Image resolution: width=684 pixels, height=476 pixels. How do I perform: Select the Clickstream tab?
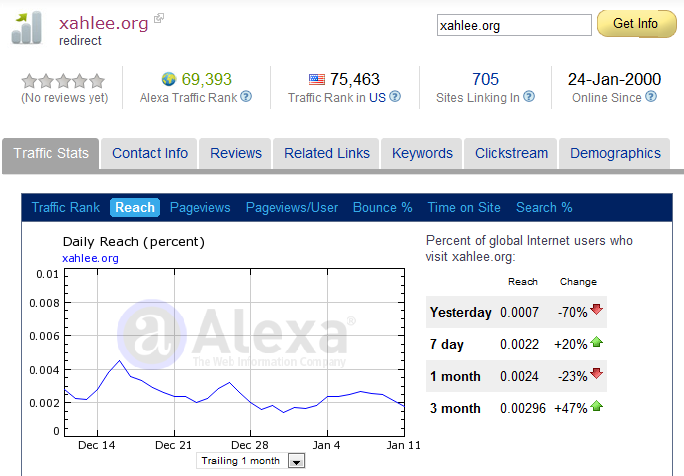(x=511, y=153)
